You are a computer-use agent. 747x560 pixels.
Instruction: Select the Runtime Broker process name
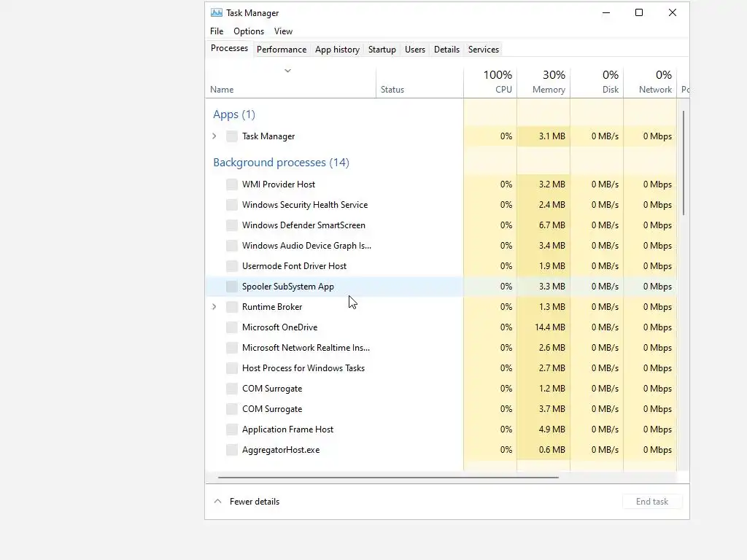coord(272,307)
